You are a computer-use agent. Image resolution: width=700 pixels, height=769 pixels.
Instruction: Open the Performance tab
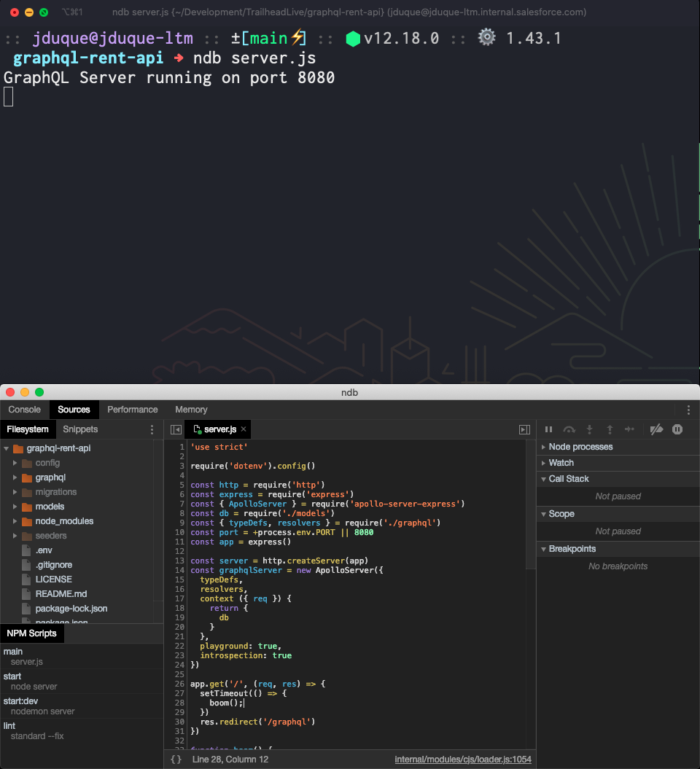click(x=132, y=410)
